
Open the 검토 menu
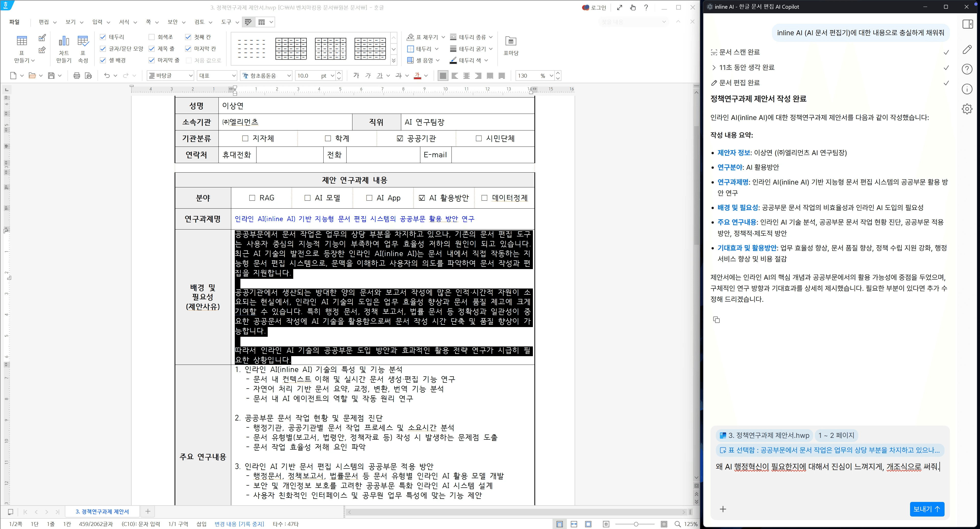(x=199, y=22)
